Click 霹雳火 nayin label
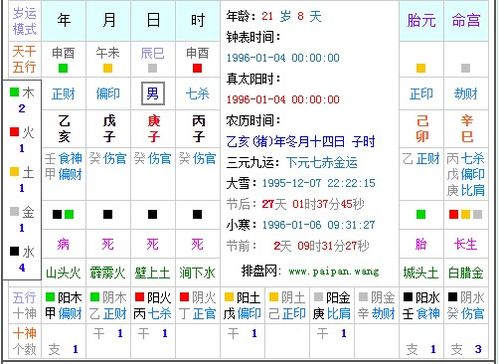Image resolution: width=499 pixels, height=364 pixels. [108, 273]
